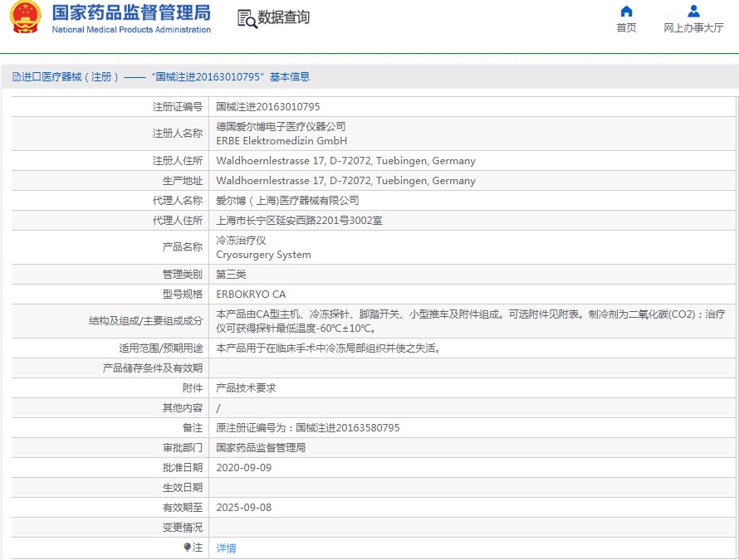The image size is (739, 560).
Task: Click the 代理人住所 row label
Action: [x=178, y=221]
